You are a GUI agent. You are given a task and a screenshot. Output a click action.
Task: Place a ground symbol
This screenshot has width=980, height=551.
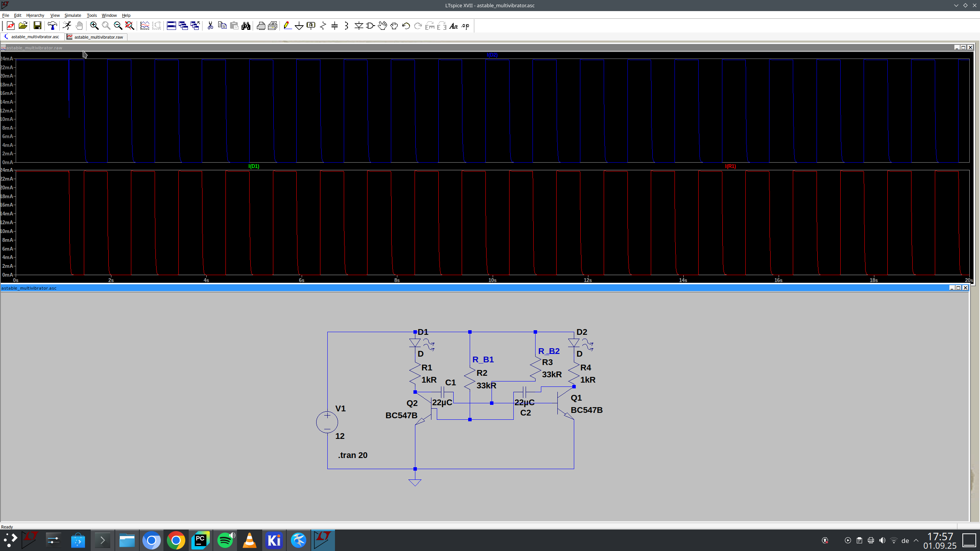299,26
